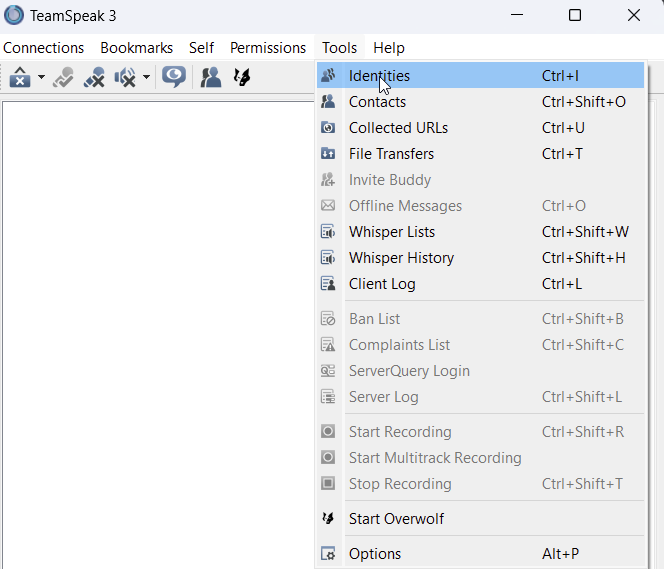Click the toolbar person icon with an X
This screenshot has height=569, width=664.
pos(94,77)
